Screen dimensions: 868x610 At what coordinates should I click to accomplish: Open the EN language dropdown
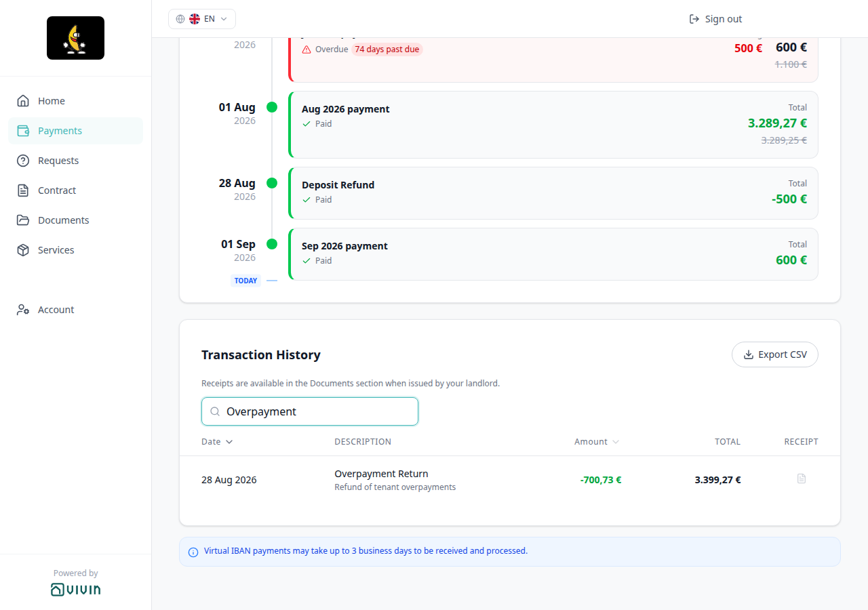pos(202,19)
